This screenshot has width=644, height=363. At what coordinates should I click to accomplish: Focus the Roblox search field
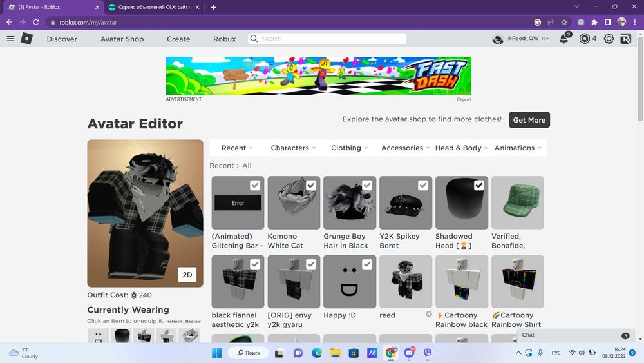327,39
